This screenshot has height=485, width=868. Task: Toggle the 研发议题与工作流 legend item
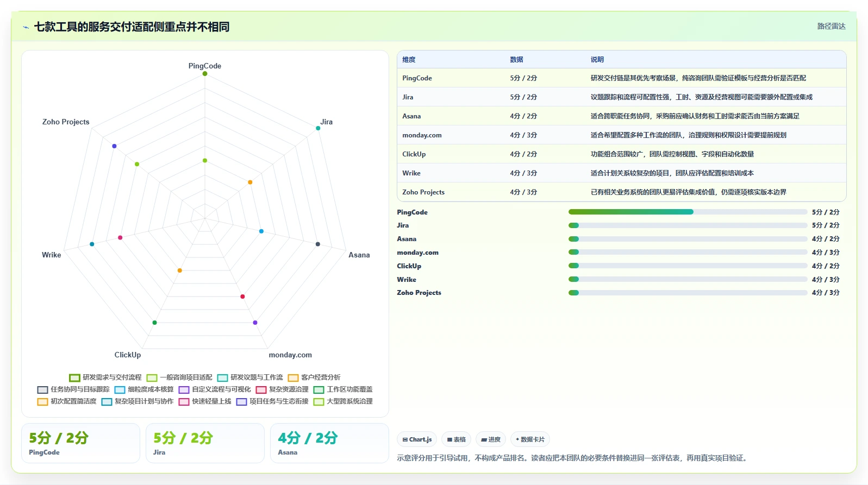coord(249,377)
